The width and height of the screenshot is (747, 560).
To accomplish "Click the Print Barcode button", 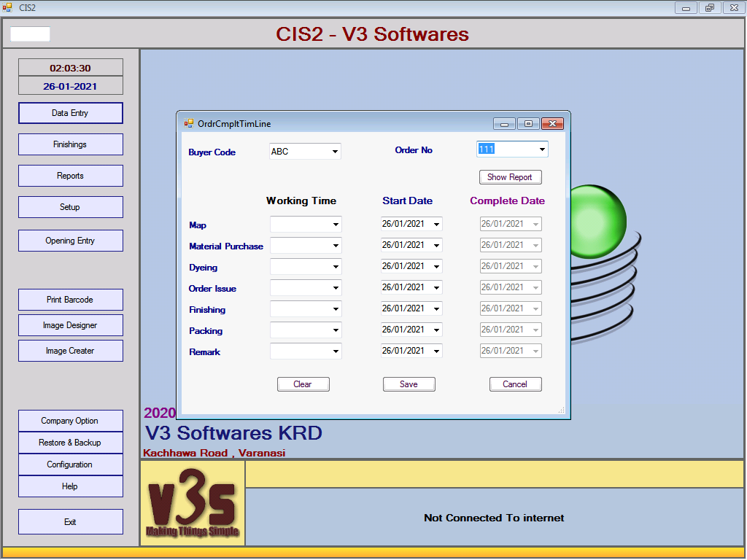I will click(70, 300).
